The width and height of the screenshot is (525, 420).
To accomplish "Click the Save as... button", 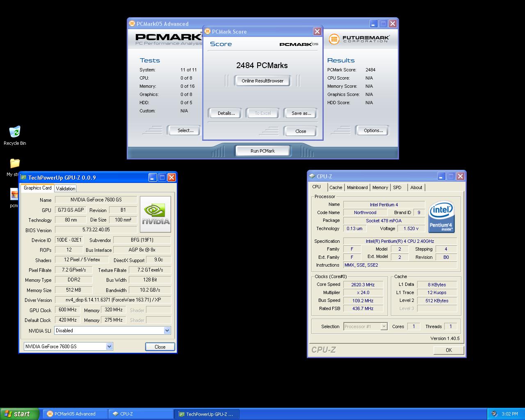I will coord(301,113).
